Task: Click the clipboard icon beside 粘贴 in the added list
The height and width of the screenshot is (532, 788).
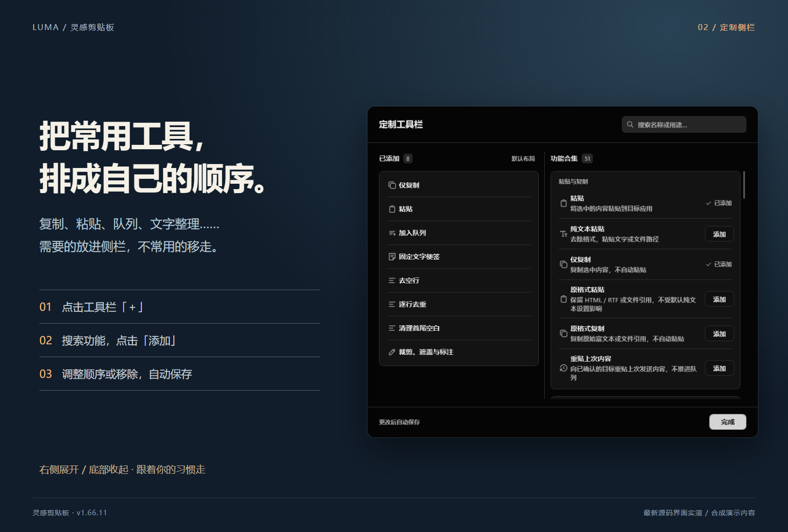Action: pyautogui.click(x=392, y=209)
